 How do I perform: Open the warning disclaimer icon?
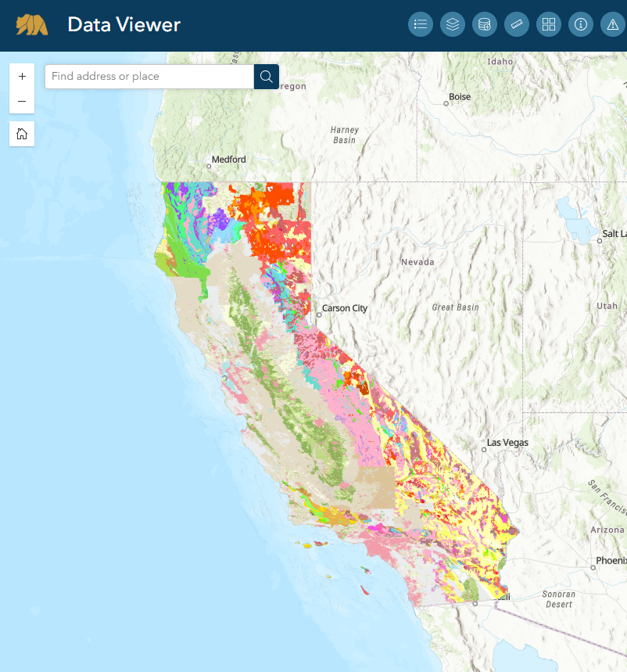pos(612,24)
